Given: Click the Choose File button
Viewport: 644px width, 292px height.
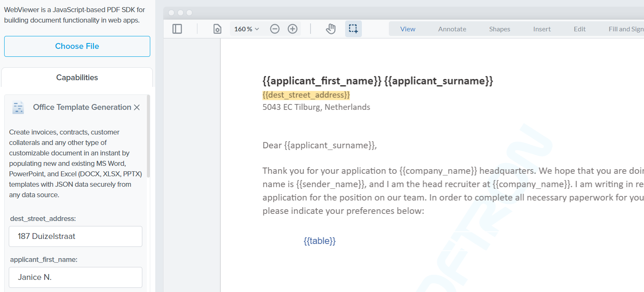Looking at the screenshot, I should click(77, 46).
